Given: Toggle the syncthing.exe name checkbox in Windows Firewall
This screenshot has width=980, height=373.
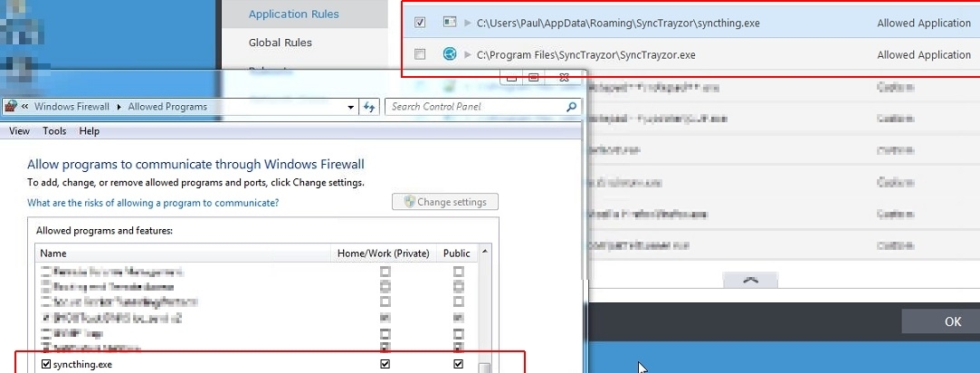Looking at the screenshot, I should pyautogui.click(x=45, y=364).
